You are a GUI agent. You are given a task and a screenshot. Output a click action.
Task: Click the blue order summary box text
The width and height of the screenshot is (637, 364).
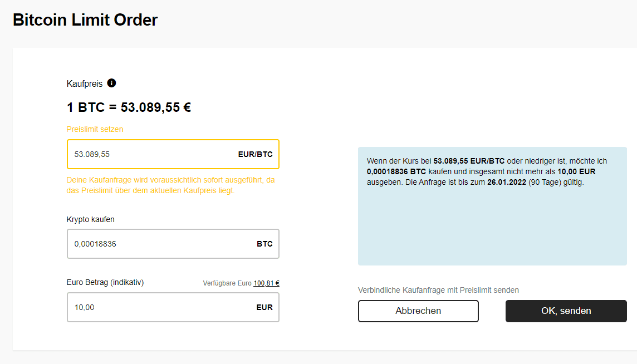pyautogui.click(x=487, y=171)
